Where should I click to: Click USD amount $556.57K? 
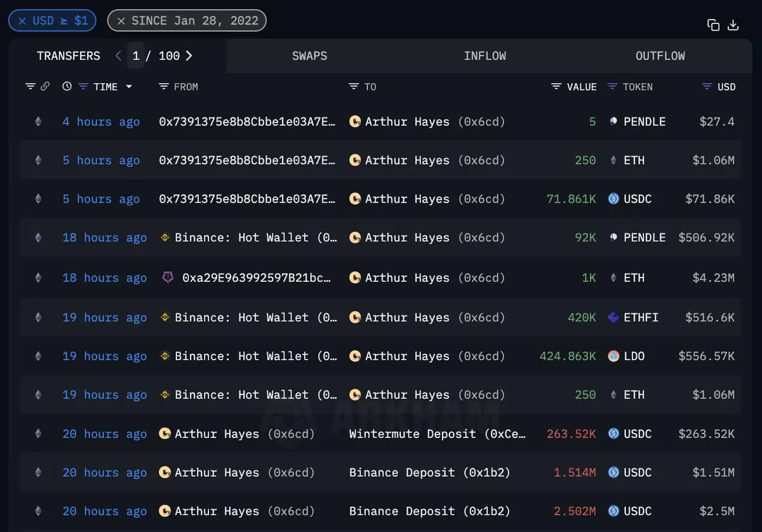(x=707, y=356)
